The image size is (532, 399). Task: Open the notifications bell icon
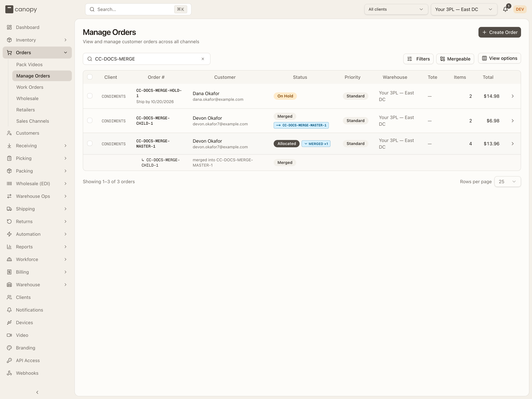[505, 9]
